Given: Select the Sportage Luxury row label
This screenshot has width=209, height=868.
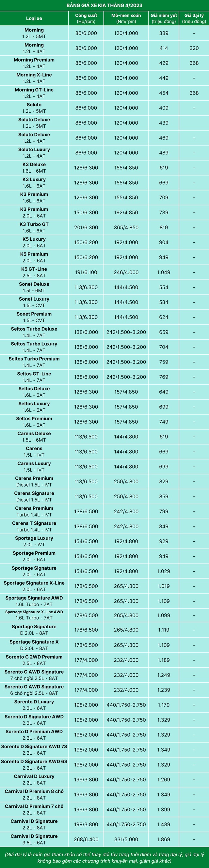Looking at the screenshot, I should pos(34,538).
